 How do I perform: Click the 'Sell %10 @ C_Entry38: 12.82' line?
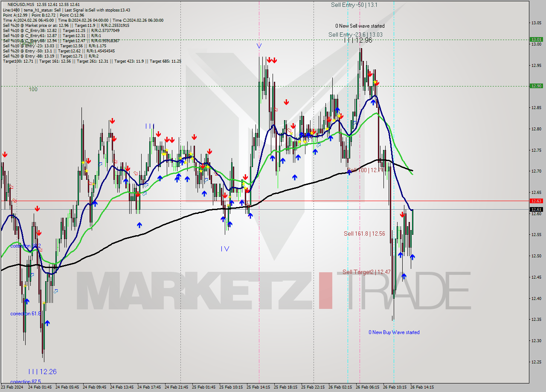(x=61, y=30)
